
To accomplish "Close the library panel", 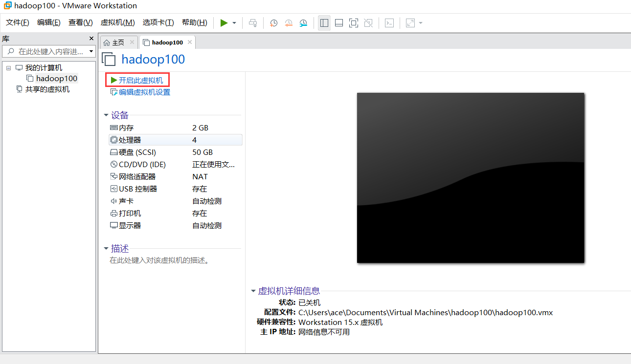I will (x=91, y=39).
